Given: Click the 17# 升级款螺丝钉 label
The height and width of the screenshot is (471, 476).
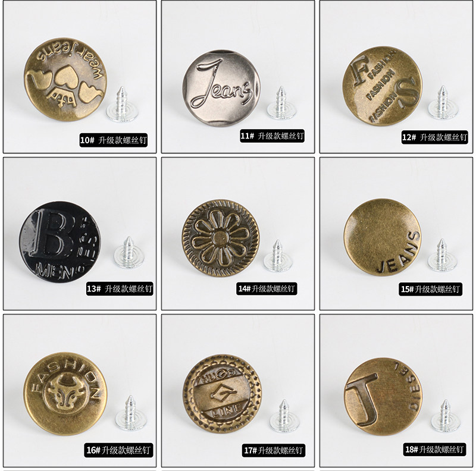Looking at the screenshot, I should coord(273,450).
